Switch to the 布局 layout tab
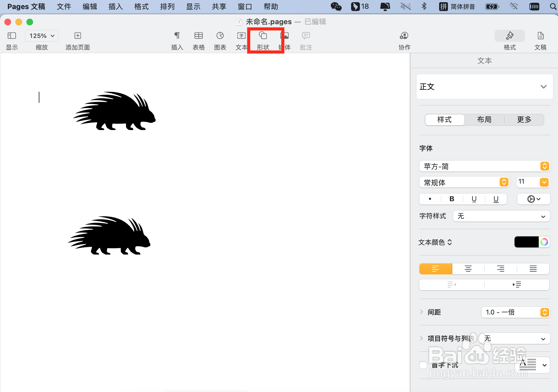 pyautogui.click(x=484, y=120)
